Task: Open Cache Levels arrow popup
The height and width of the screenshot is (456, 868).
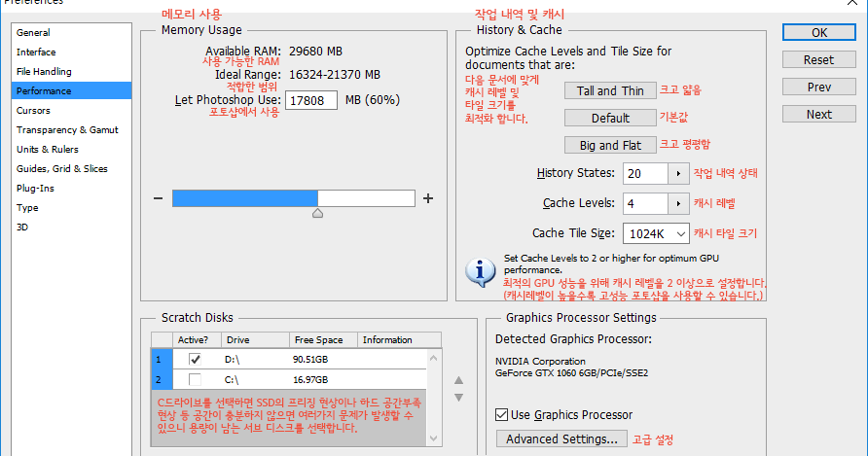Action: click(678, 203)
